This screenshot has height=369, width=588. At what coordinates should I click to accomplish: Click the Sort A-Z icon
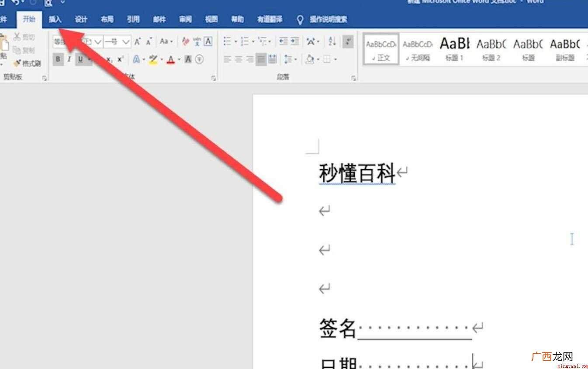(x=332, y=41)
